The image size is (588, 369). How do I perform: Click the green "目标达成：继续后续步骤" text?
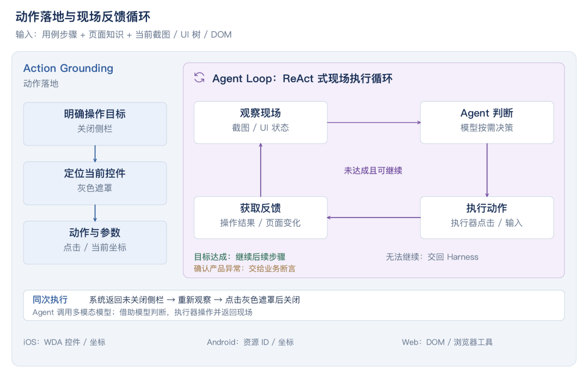point(240,257)
